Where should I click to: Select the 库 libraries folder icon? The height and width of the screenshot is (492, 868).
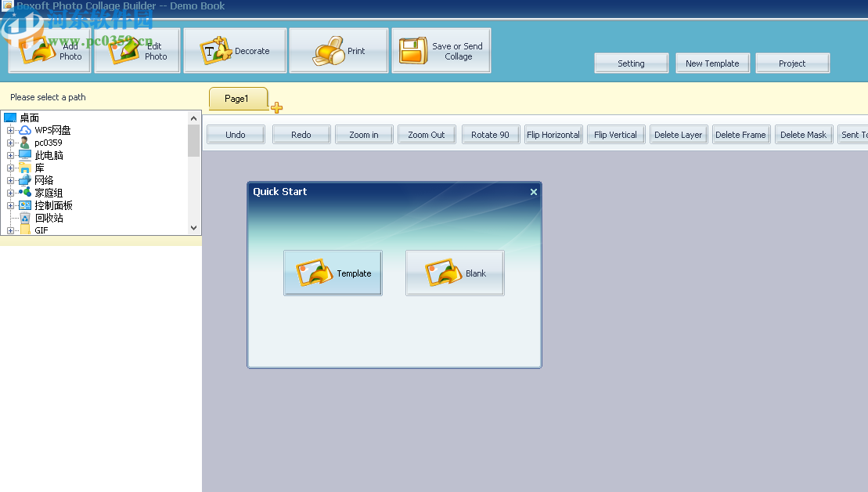coord(25,168)
